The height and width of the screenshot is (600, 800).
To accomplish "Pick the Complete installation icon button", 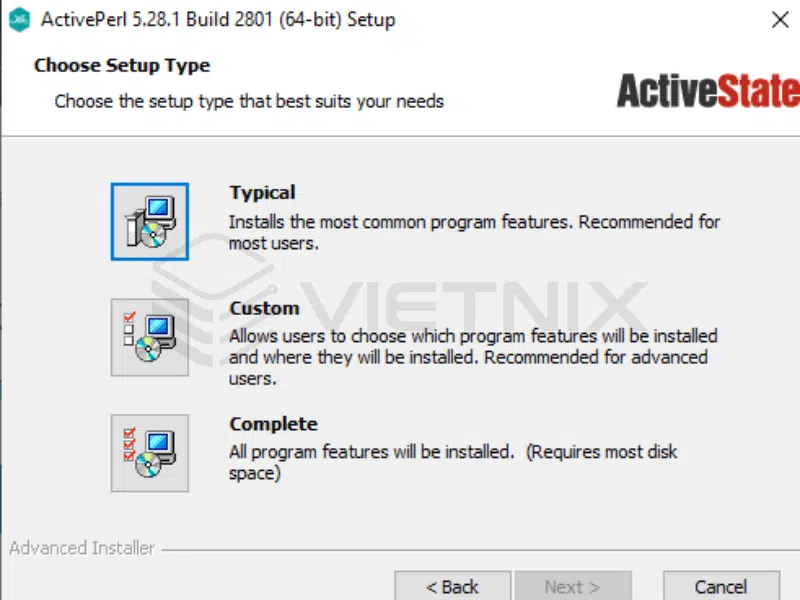I will (x=149, y=453).
